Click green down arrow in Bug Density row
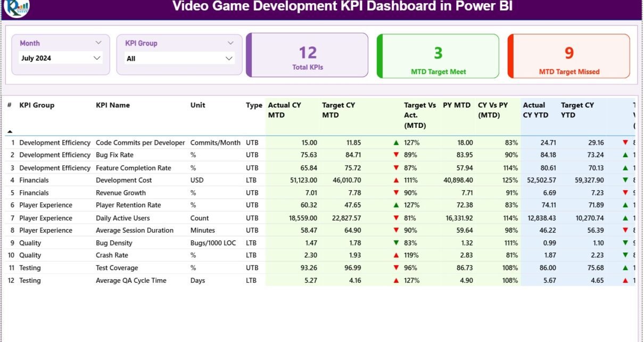The height and width of the screenshot is (342, 644). 396,243
